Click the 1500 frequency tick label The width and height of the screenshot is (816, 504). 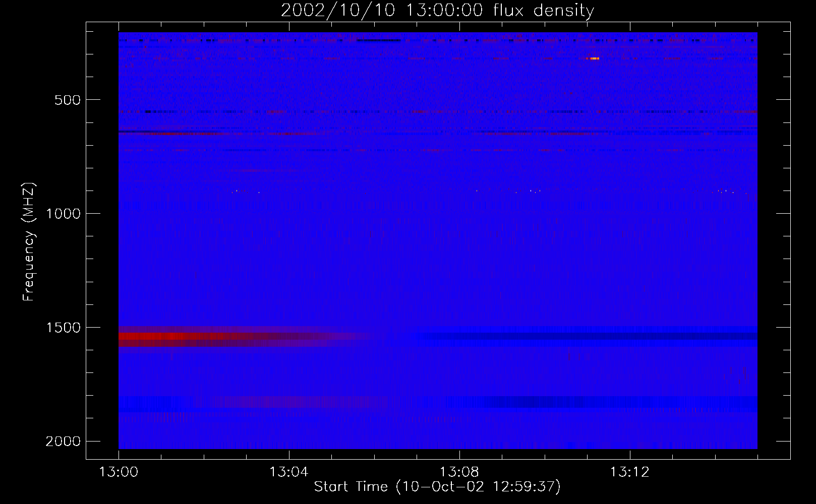click(63, 328)
